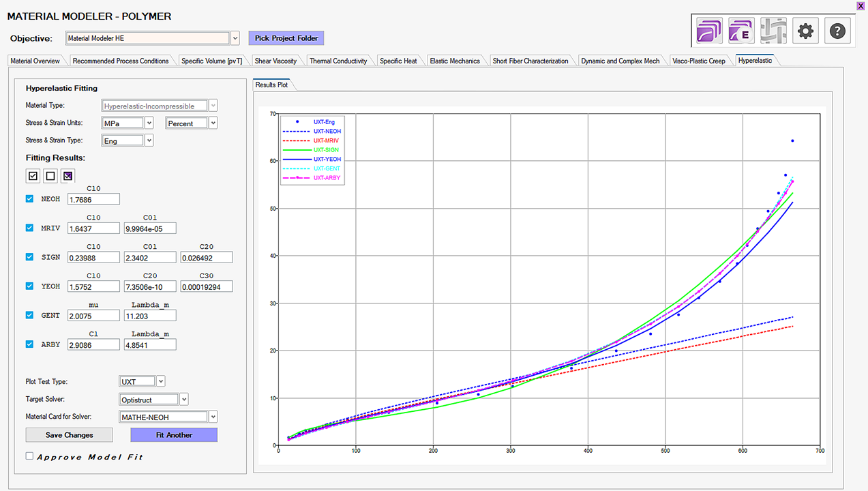The width and height of the screenshot is (868, 491).
Task: Uncheck the NEOH model checkbox
Action: pos(29,199)
